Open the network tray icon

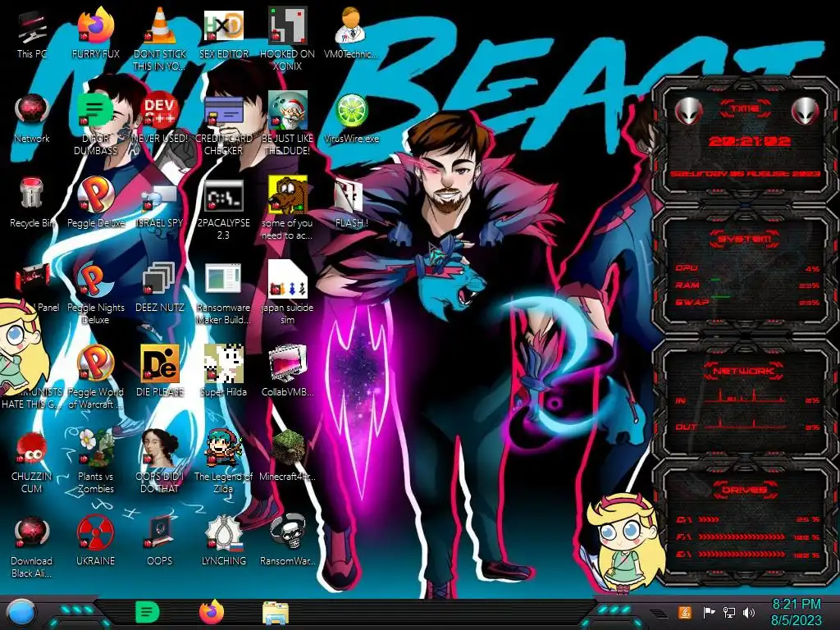tap(729, 612)
